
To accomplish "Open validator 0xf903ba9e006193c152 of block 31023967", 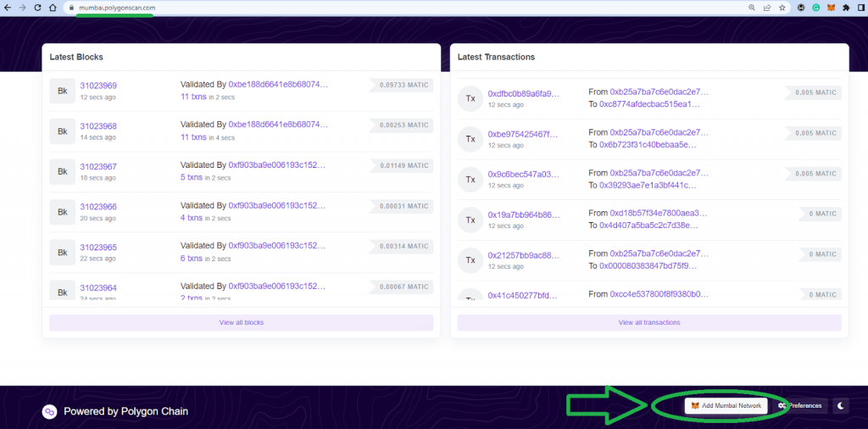I will pos(277,165).
